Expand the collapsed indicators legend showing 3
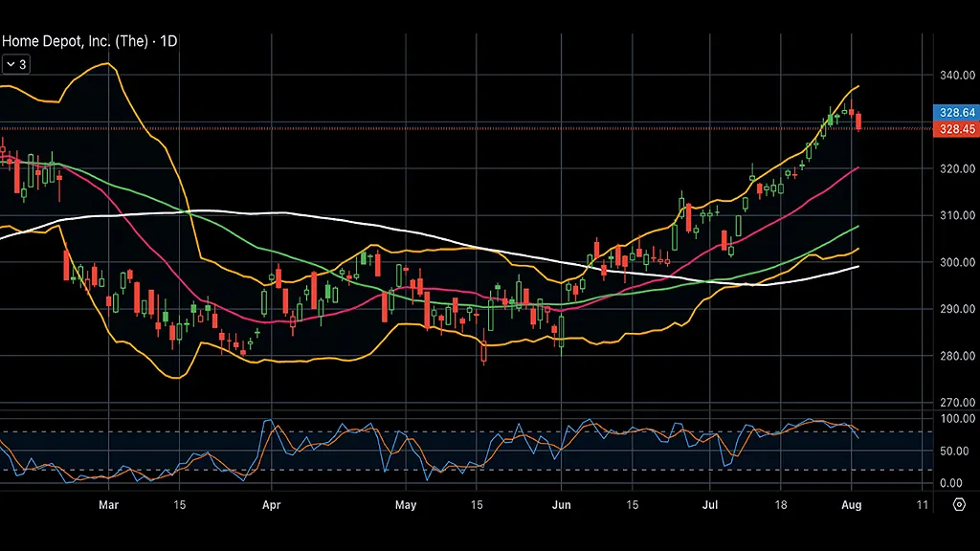This screenshot has height=551, width=980. (x=15, y=64)
